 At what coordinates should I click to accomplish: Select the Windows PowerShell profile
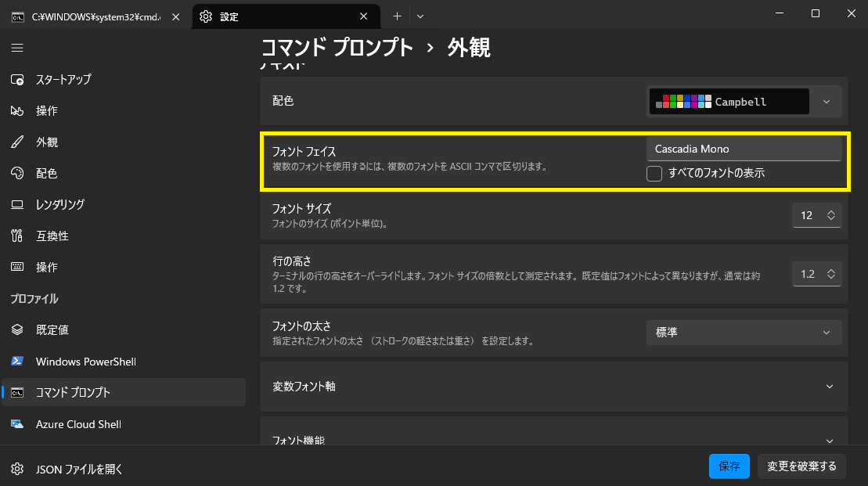(x=85, y=362)
